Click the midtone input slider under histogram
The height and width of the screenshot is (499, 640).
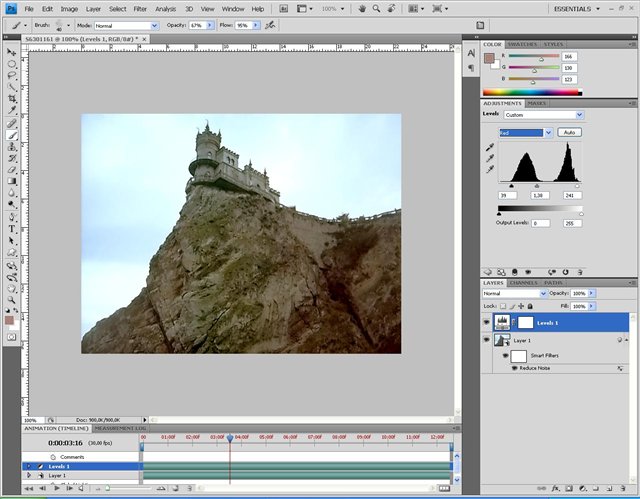tap(537, 186)
